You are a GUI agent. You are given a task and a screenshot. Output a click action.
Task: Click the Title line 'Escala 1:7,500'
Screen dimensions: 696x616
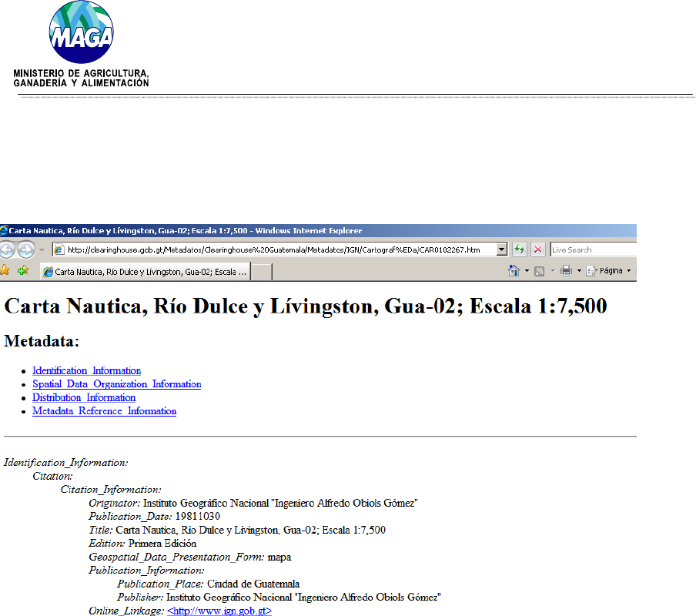pyautogui.click(x=353, y=530)
